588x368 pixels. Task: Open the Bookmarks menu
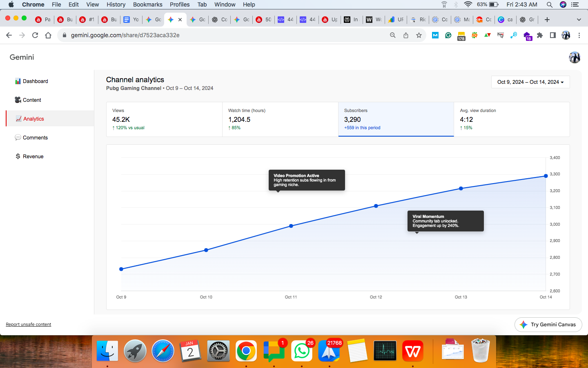(x=147, y=4)
